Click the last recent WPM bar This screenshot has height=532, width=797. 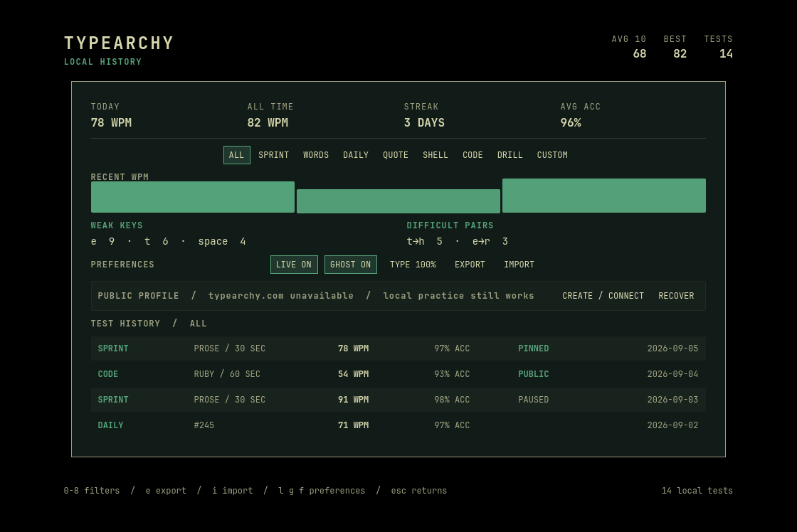coord(604,196)
